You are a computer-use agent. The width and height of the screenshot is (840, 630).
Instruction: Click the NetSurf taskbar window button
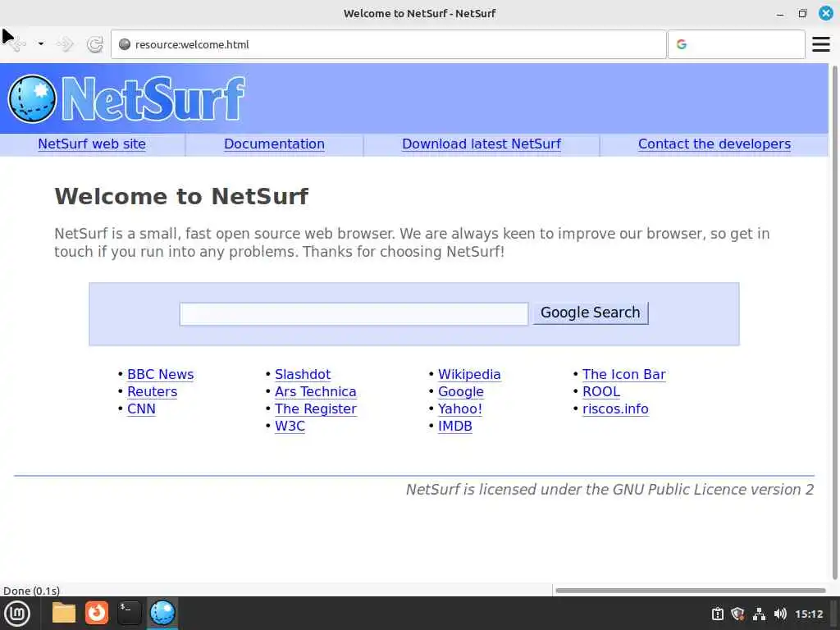pos(162,614)
